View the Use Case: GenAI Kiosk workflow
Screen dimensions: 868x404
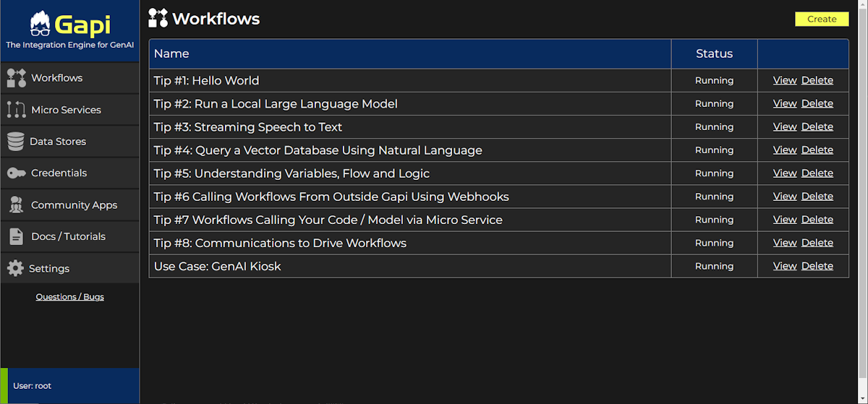tap(785, 266)
